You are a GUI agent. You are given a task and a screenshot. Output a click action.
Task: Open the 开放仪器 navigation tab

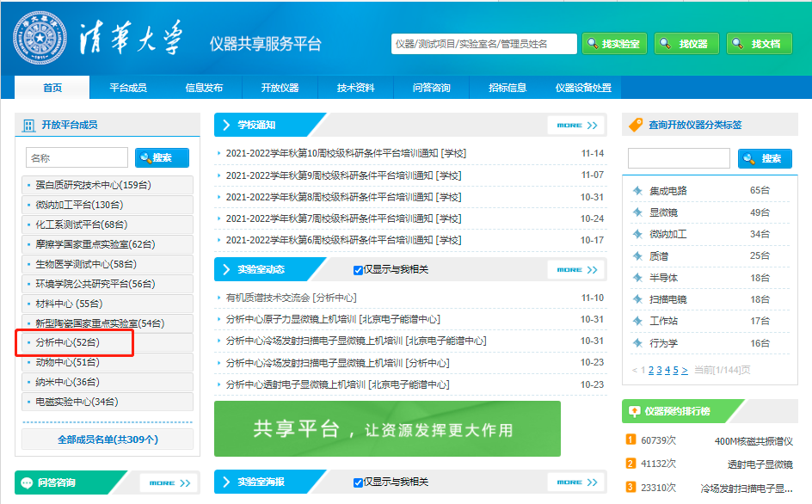click(280, 88)
